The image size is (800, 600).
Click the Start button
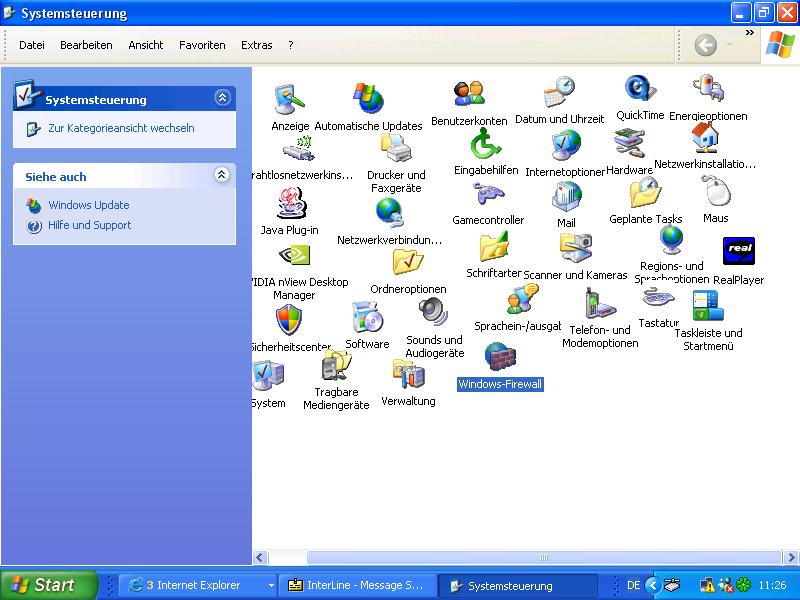coord(48,585)
